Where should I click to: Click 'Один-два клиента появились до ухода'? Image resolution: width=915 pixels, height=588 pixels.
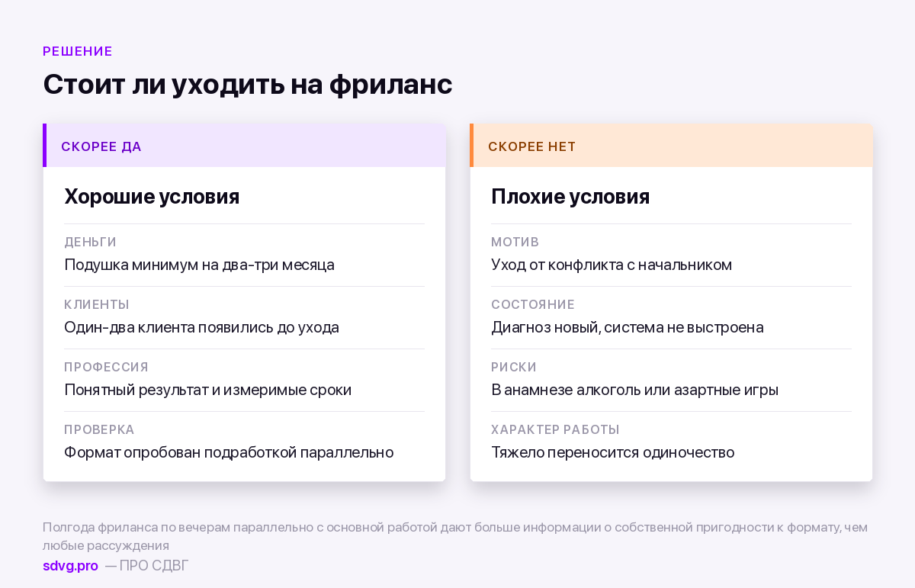click(201, 327)
